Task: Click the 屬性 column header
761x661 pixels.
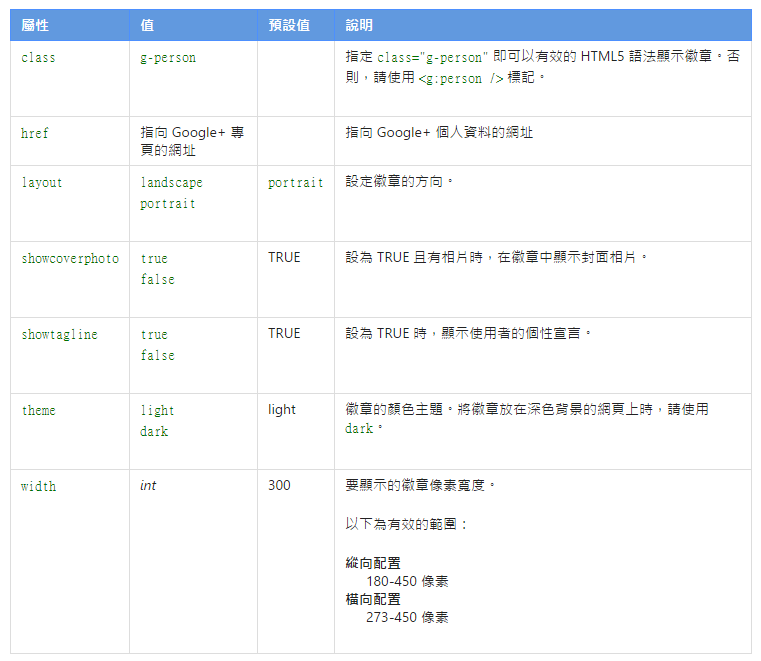Action: point(35,25)
